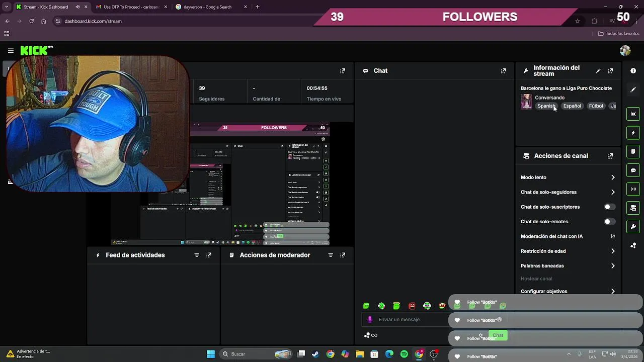This screenshot has width=644, height=362.
Task: Open Microsoft Edge from the taskbar
Action: pyautogui.click(x=389, y=354)
